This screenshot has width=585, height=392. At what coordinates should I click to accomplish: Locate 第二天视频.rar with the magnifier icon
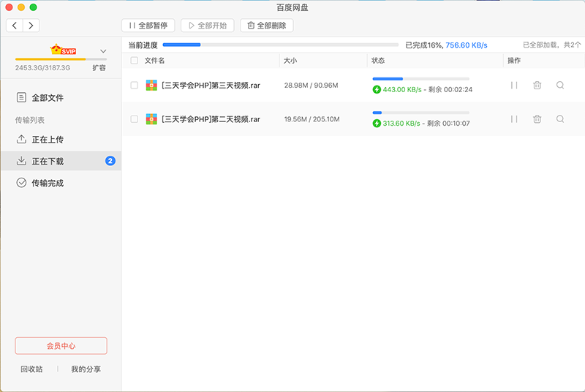click(560, 119)
